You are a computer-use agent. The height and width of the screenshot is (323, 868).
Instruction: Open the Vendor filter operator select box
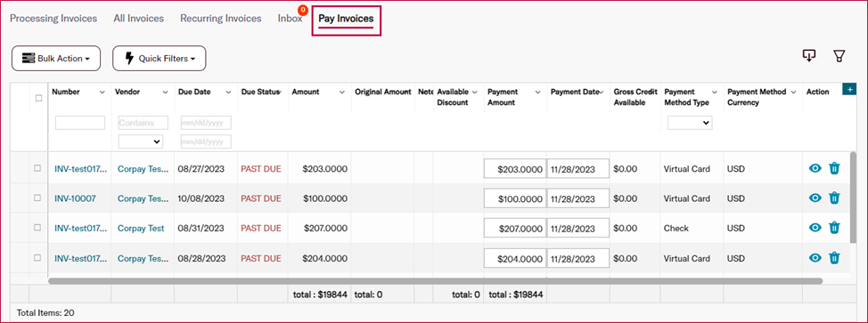[141, 141]
